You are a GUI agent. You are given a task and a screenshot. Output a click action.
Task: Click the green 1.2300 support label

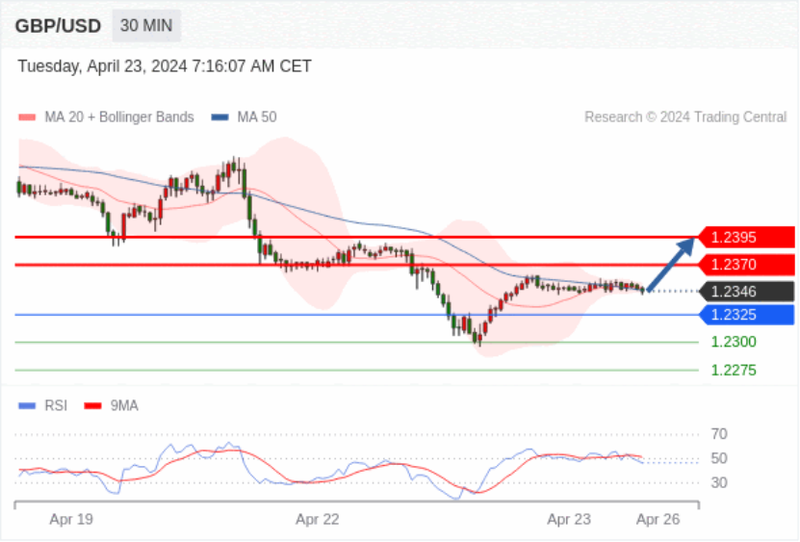[734, 342]
